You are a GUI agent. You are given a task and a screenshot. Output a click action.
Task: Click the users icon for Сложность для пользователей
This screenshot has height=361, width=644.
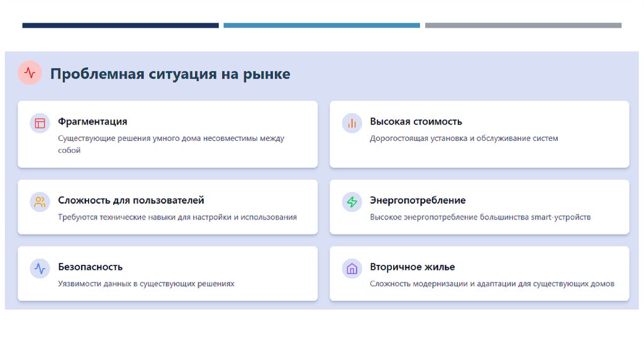(40, 202)
